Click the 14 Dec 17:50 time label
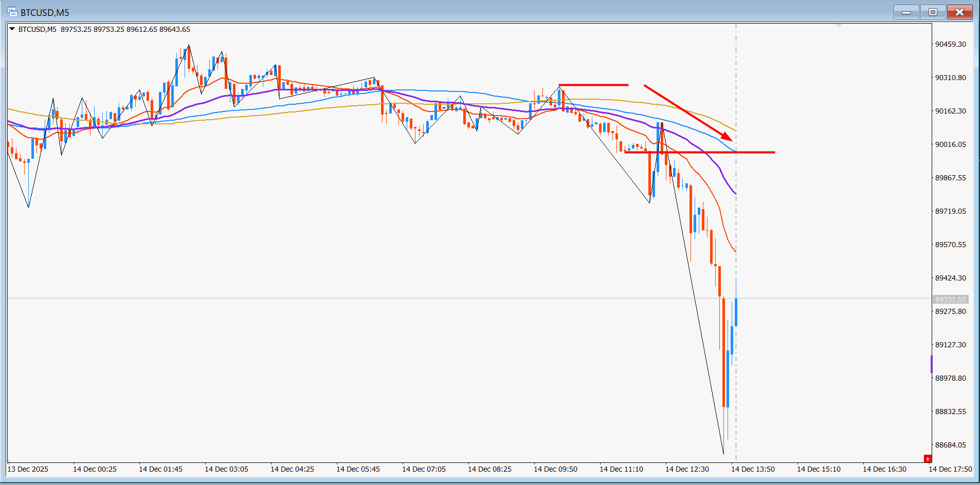The image size is (980, 485). [950, 469]
